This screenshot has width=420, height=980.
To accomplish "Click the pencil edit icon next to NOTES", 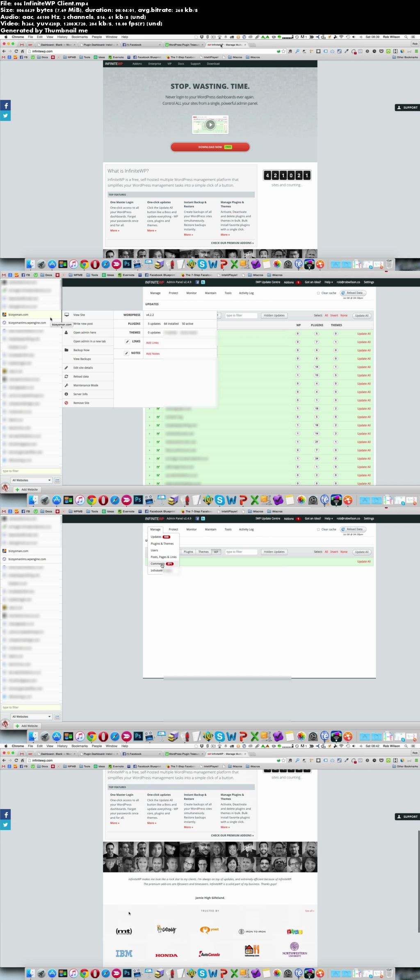I will [127, 353].
